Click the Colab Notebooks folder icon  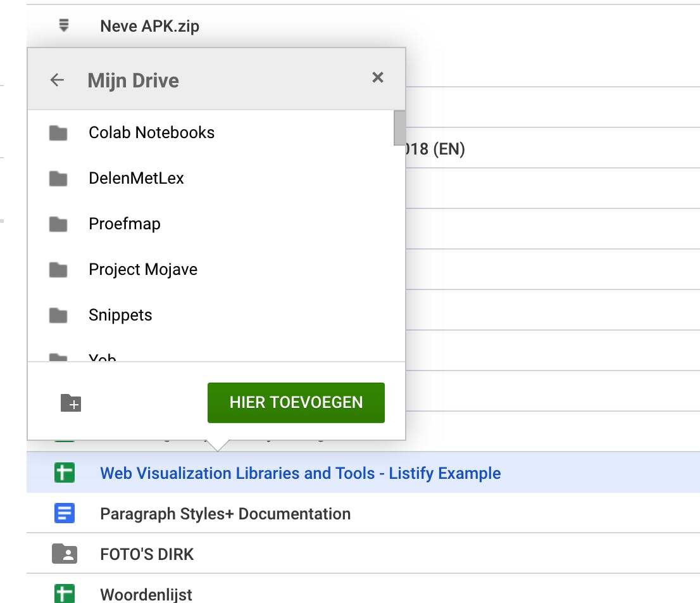(58, 133)
